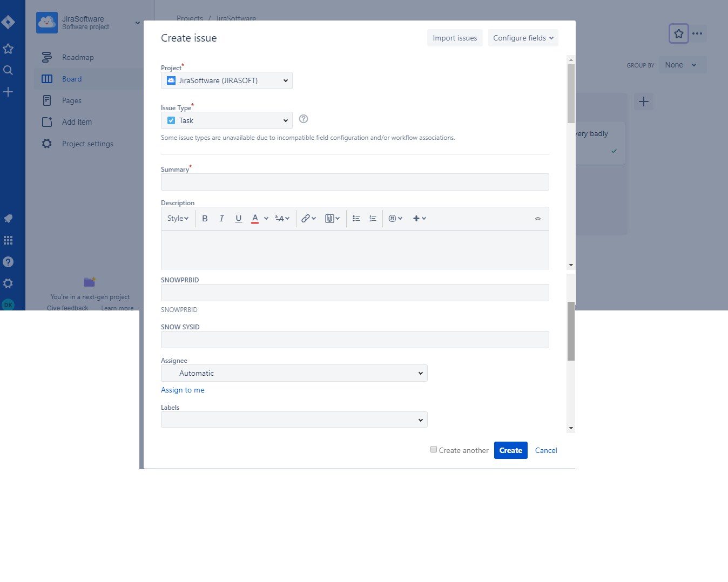728x582 pixels.
Task: Click into the Summary input field
Action: coord(355,182)
